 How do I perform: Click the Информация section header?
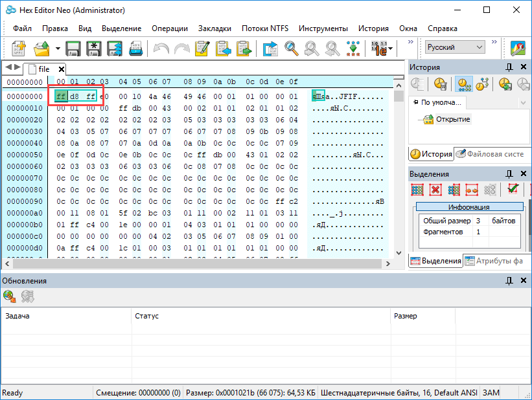point(468,207)
